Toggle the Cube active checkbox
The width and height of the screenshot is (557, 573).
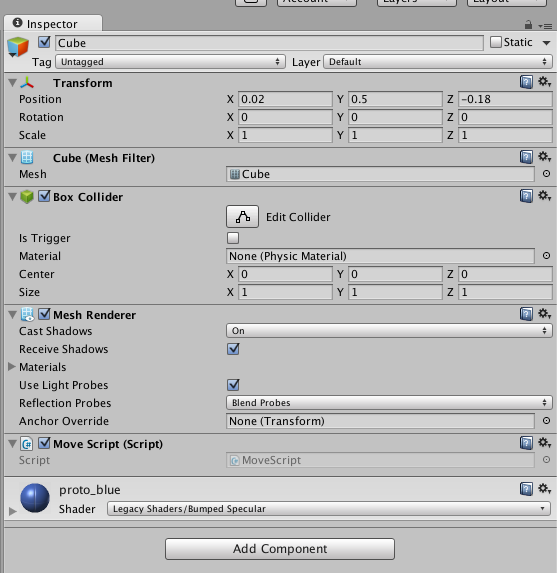point(44,42)
